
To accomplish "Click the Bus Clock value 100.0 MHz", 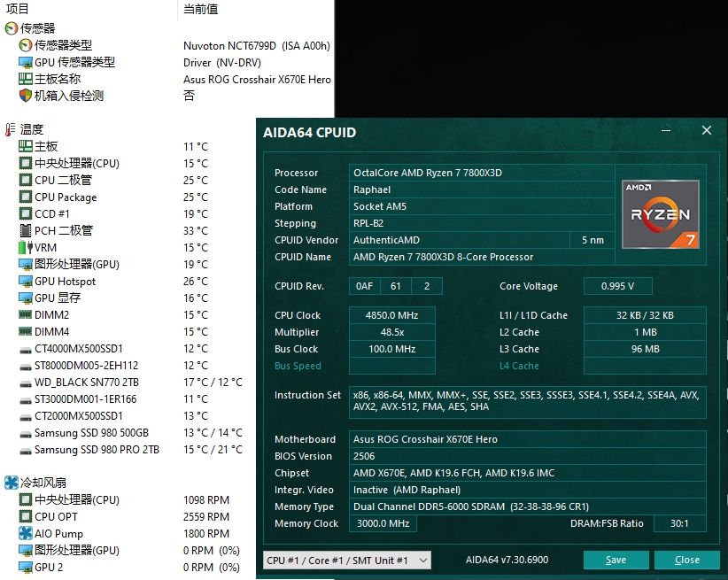I will (x=391, y=349).
